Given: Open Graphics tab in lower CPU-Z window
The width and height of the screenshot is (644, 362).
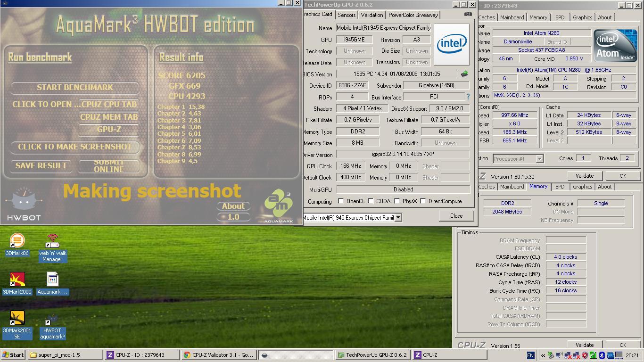Looking at the screenshot, I should [582, 187].
